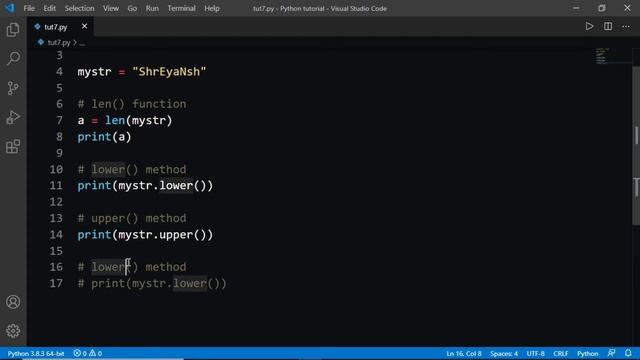
Task: Open the feedback icon in status bar
Action: tap(611, 353)
